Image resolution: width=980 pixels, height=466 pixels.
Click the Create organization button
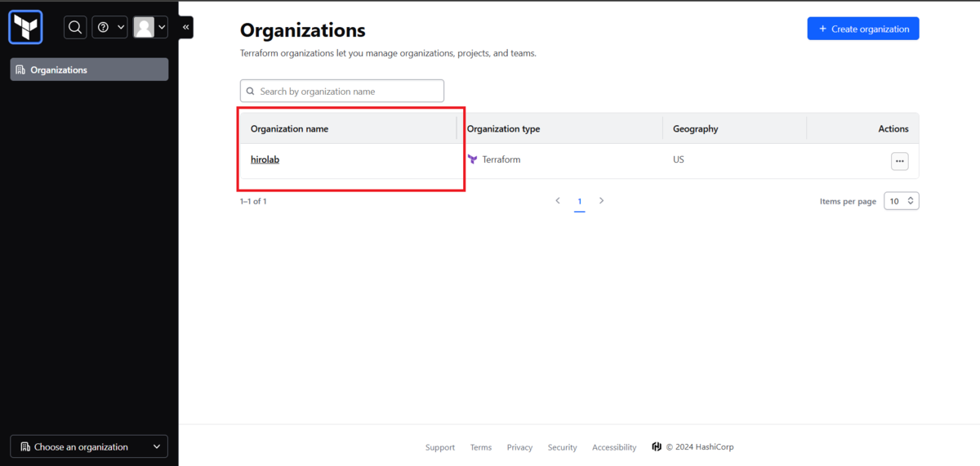click(863, 29)
